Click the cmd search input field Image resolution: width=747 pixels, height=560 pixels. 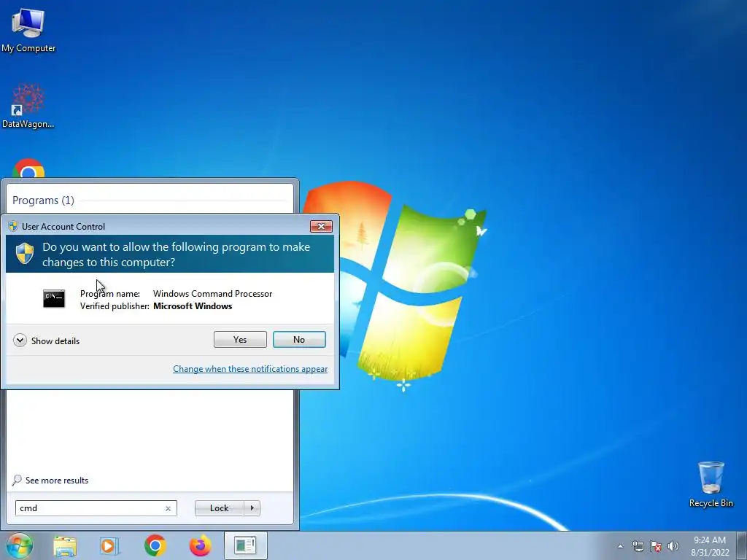(x=96, y=508)
